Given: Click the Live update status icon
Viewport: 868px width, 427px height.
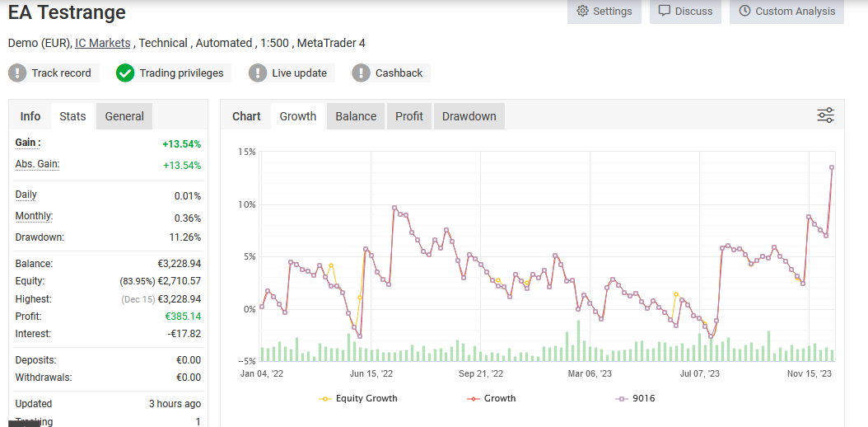Looking at the screenshot, I should [258, 73].
